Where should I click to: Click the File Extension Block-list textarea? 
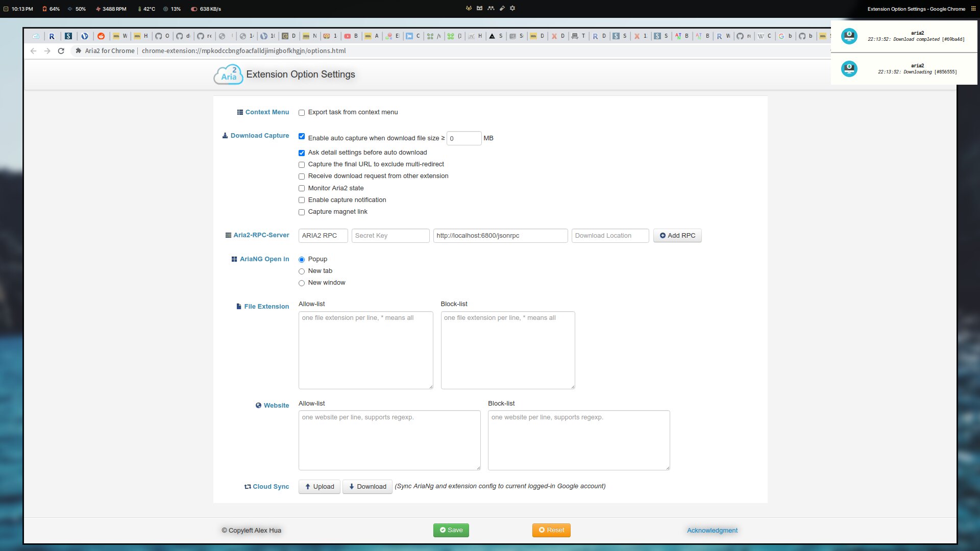click(508, 350)
